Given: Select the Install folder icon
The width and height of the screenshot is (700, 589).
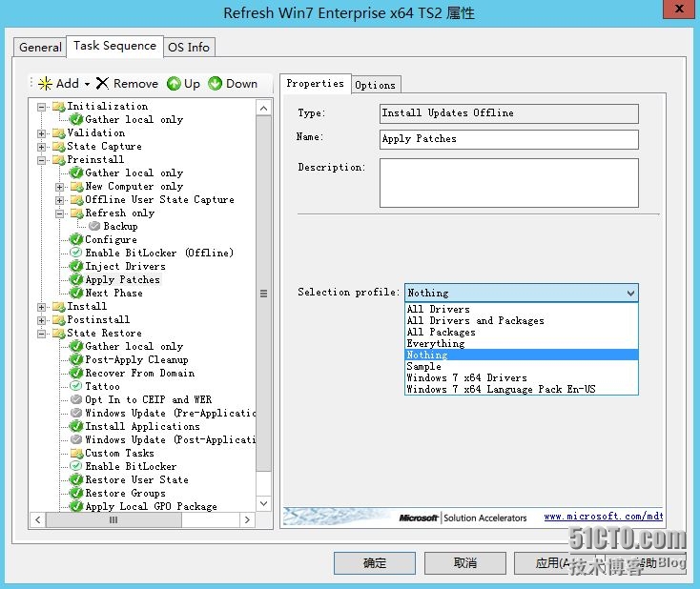Looking at the screenshot, I should pyautogui.click(x=58, y=307).
